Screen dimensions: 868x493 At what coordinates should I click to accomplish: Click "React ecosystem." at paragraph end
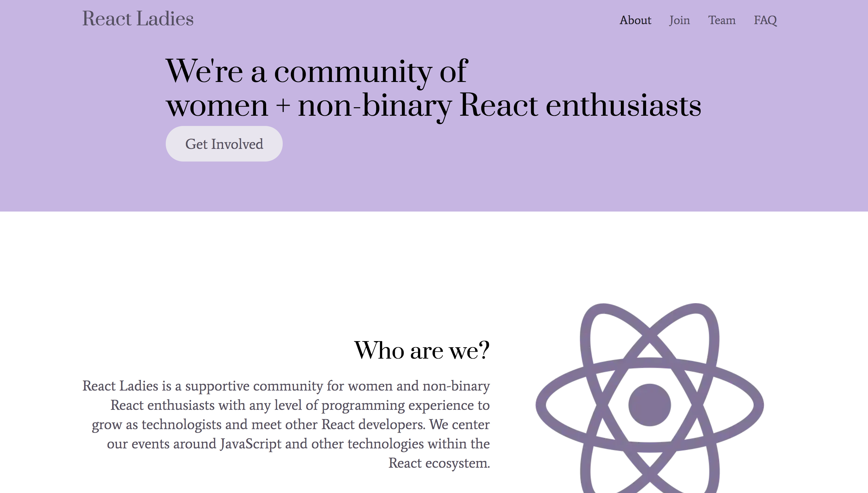coord(439,463)
